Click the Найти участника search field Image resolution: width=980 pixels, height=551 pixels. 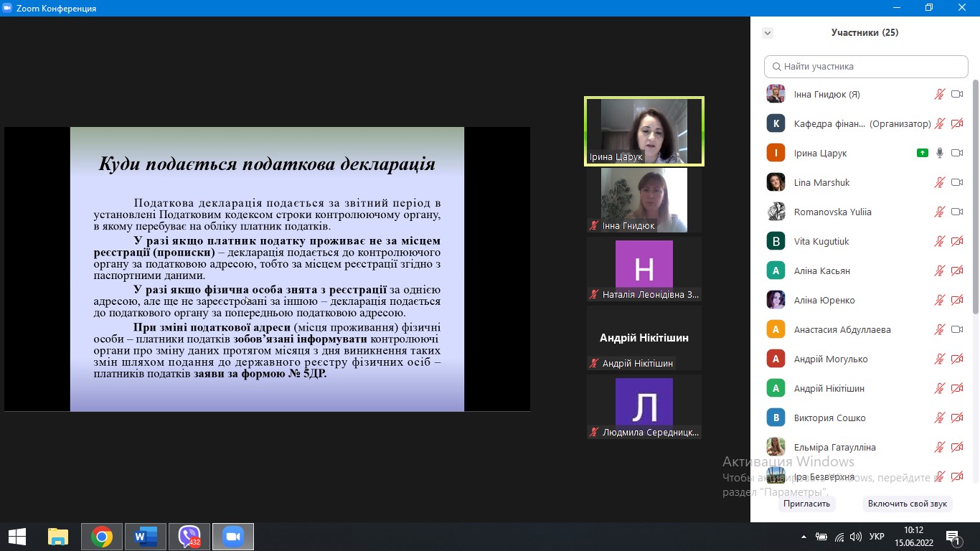(866, 67)
